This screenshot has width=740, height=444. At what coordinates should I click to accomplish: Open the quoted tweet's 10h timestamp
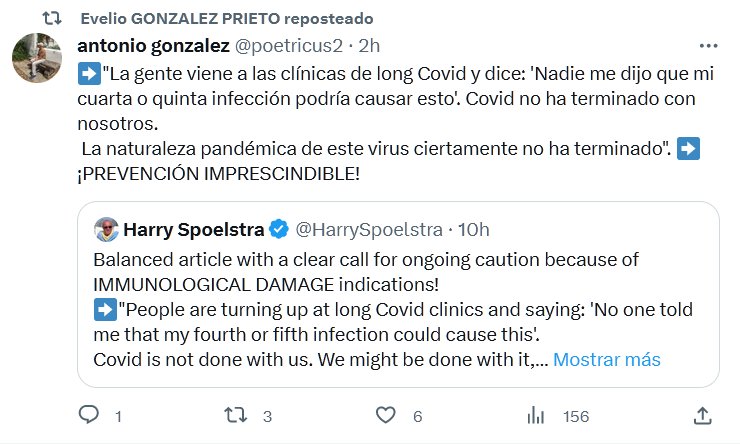pyautogui.click(x=473, y=230)
